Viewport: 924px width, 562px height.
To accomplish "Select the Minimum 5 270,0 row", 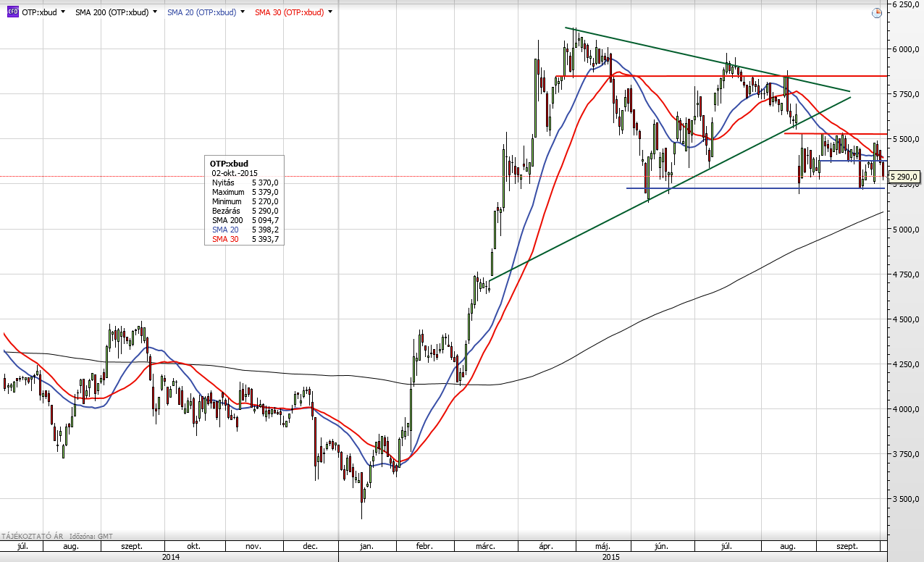I will [x=245, y=201].
